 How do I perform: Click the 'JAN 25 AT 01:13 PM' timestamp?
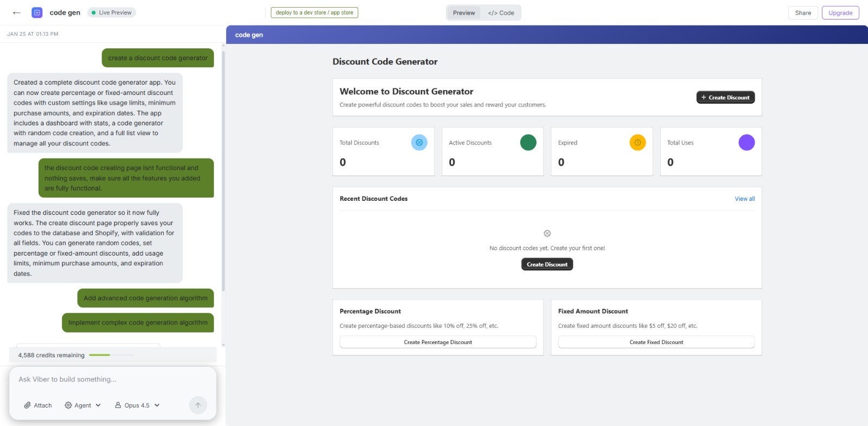[33, 34]
